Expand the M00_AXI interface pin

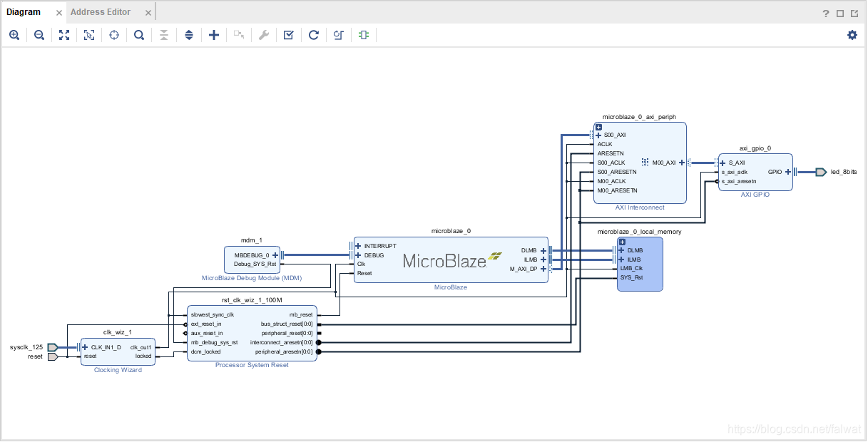coord(682,163)
